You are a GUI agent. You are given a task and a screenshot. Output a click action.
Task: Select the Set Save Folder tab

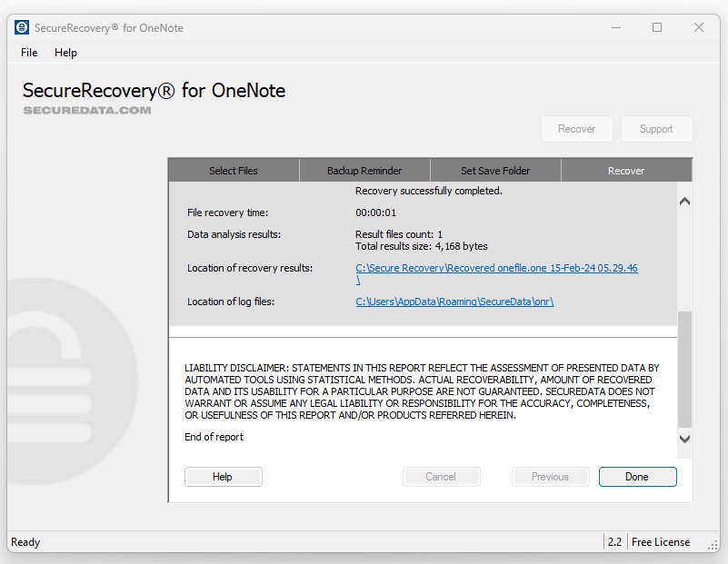(495, 171)
